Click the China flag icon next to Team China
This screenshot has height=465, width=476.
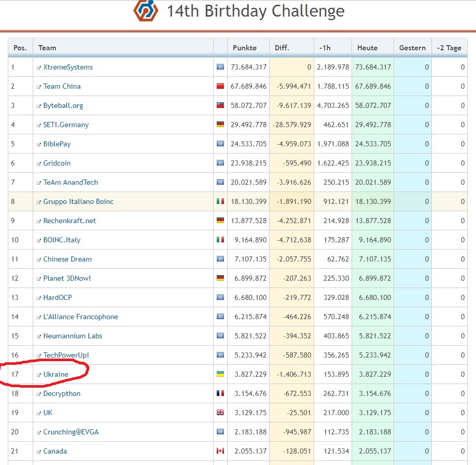tap(220, 86)
